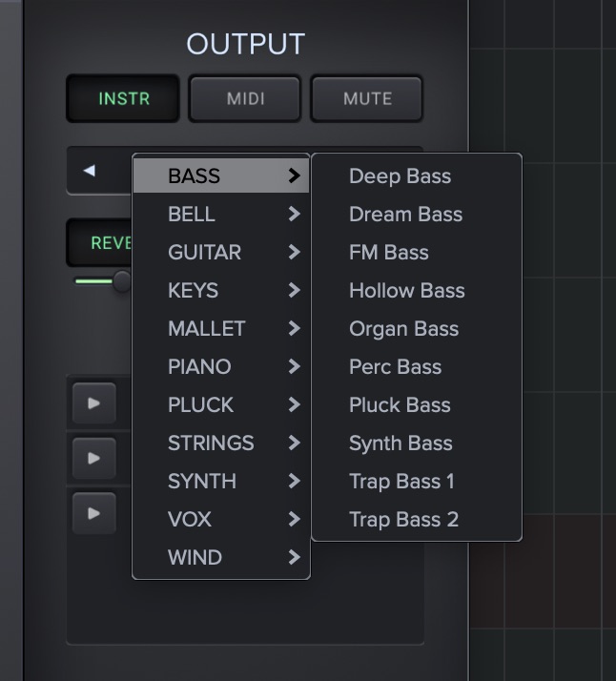Toggle the MUTE output button
This screenshot has width=616, height=681.
pos(367,98)
